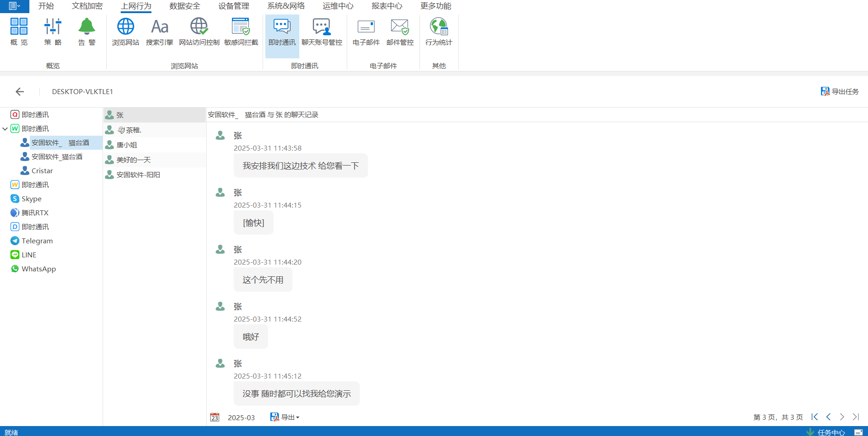Collapse the expanded 即时通讯 tree node
The height and width of the screenshot is (436, 868).
(x=5, y=129)
